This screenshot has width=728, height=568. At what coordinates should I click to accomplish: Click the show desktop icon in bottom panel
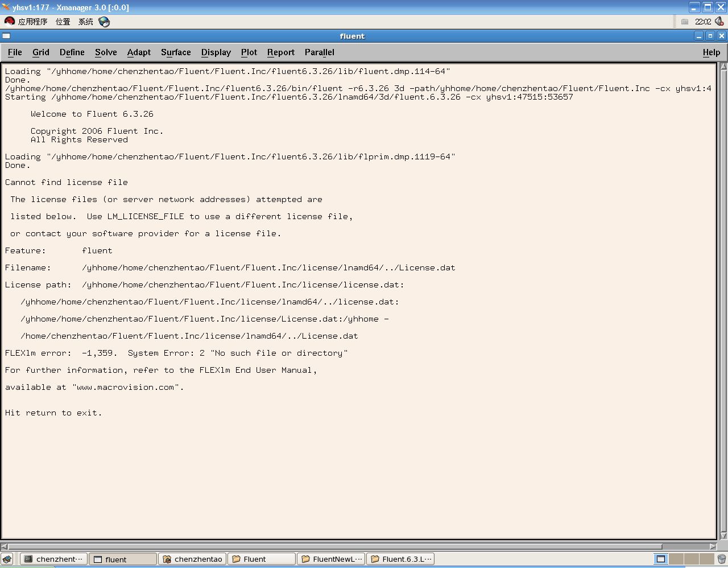(7, 559)
